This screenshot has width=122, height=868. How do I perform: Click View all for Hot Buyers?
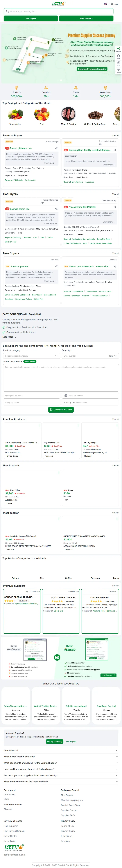pos(116,194)
